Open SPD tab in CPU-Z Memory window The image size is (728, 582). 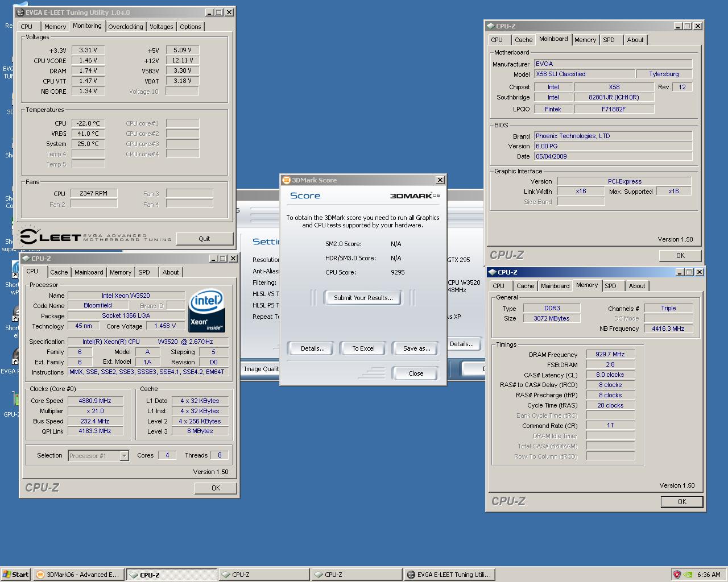click(611, 286)
